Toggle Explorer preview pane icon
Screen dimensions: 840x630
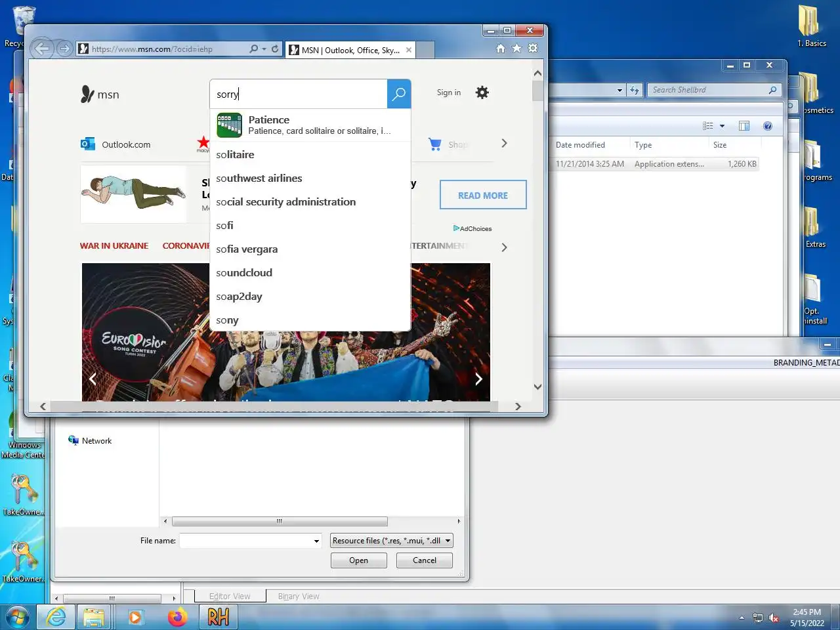744,126
